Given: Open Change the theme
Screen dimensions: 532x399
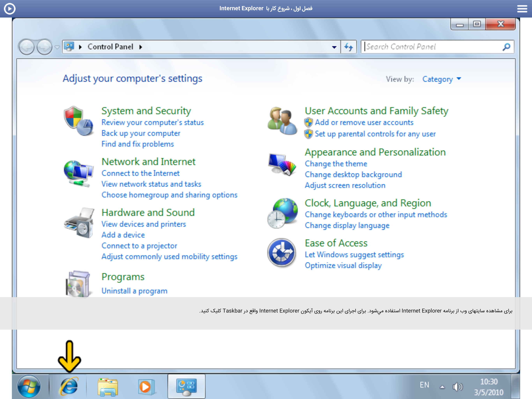Looking at the screenshot, I should (x=336, y=164).
